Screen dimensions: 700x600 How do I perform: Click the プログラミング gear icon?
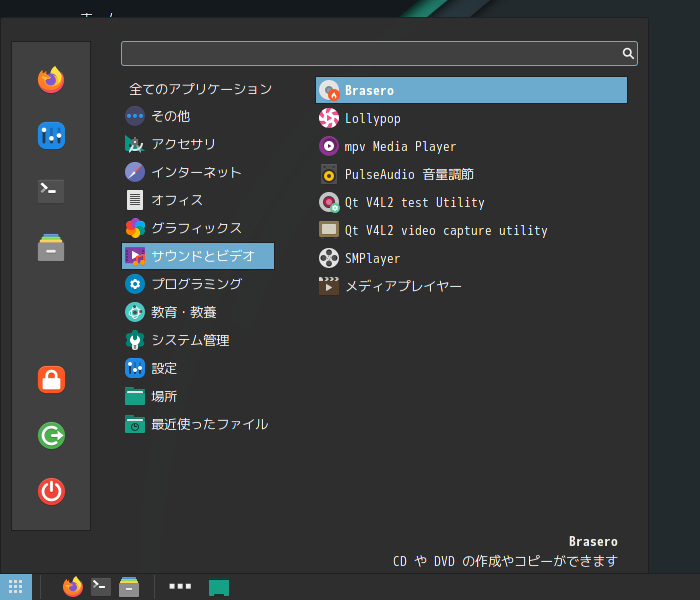pyautogui.click(x=135, y=284)
